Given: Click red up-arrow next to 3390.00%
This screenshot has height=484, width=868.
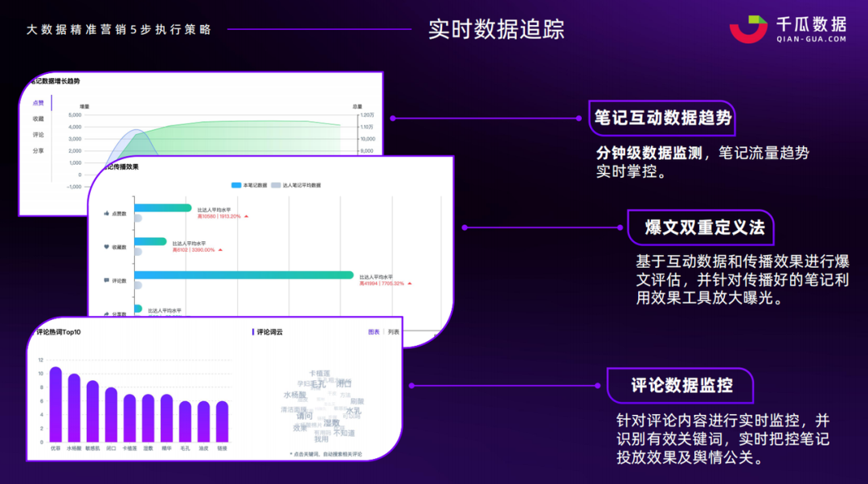Looking at the screenshot, I should point(220,250).
